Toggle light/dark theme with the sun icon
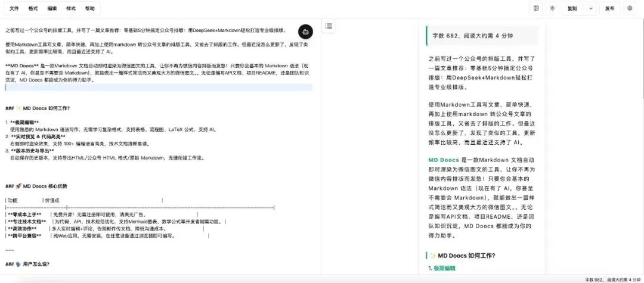Image resolution: width=644 pixels, height=283 pixels. pos(552,8)
